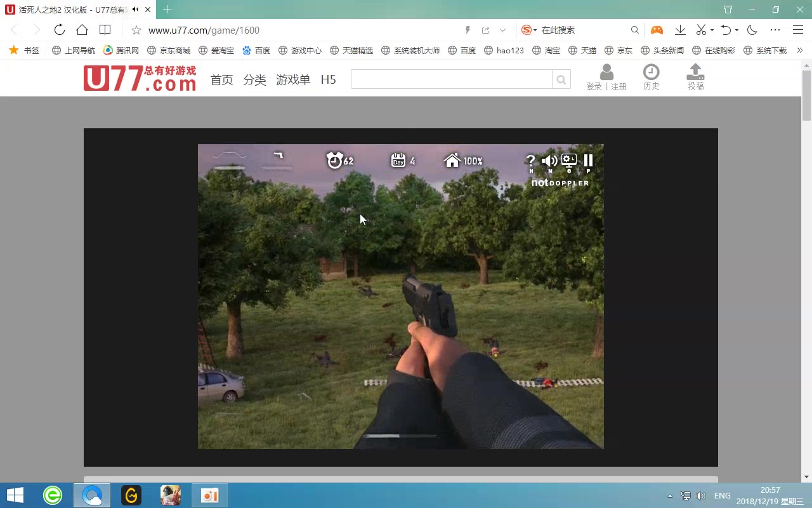Open the hao123 bookmark
Viewport: 812px width, 508px height.
point(504,50)
